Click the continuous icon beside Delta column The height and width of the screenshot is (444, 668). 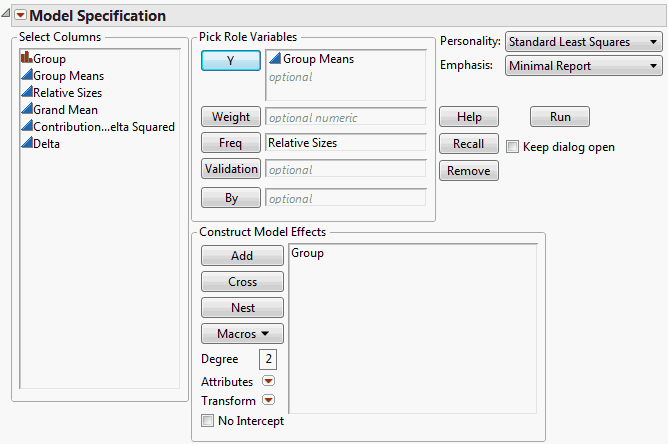(x=26, y=144)
